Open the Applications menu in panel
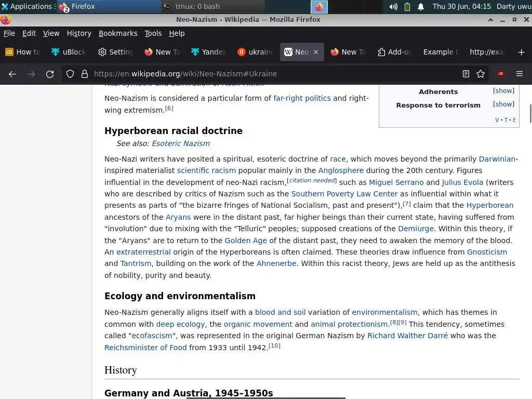 point(28,6)
